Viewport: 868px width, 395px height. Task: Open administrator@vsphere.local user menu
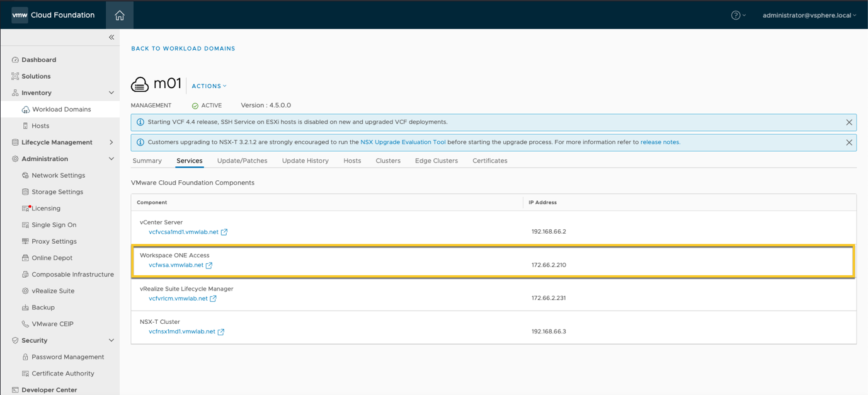pyautogui.click(x=809, y=15)
